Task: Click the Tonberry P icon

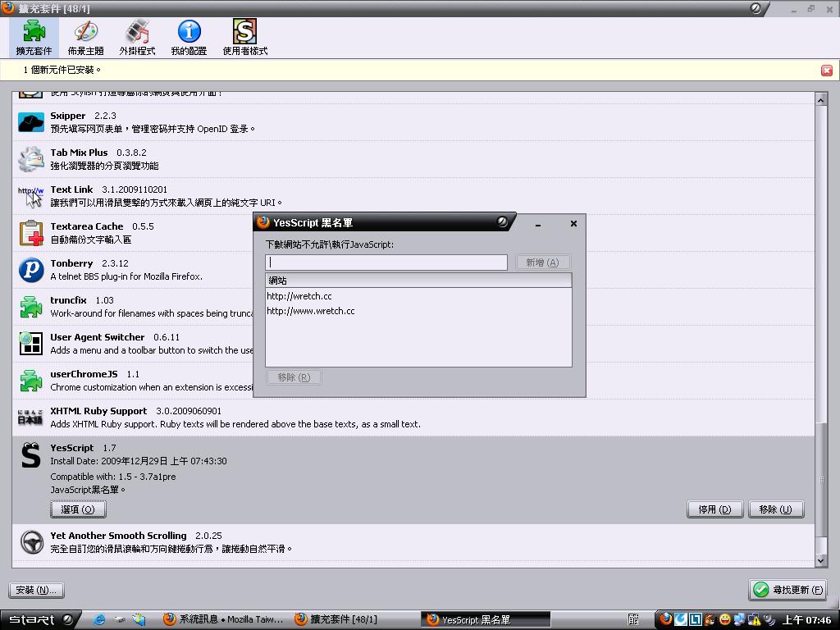Action: click(x=30, y=270)
